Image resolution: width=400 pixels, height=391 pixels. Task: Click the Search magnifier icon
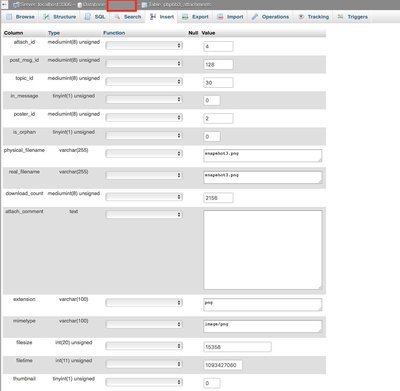[x=117, y=17]
